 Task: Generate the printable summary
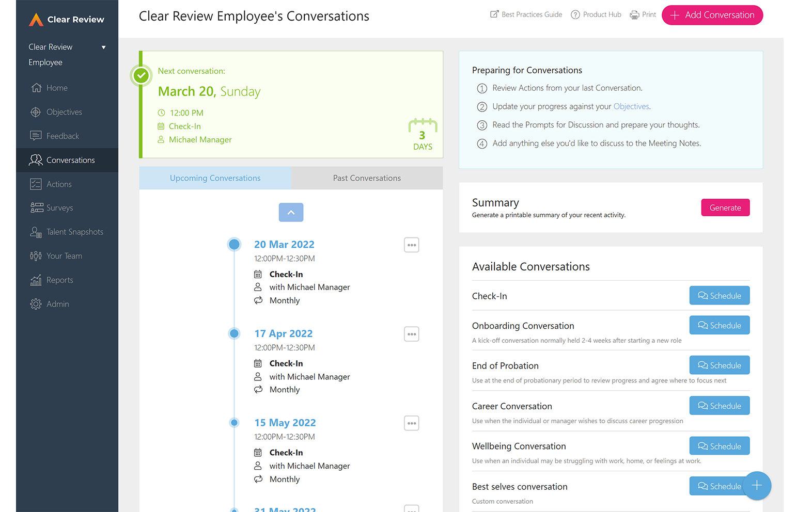[725, 207]
